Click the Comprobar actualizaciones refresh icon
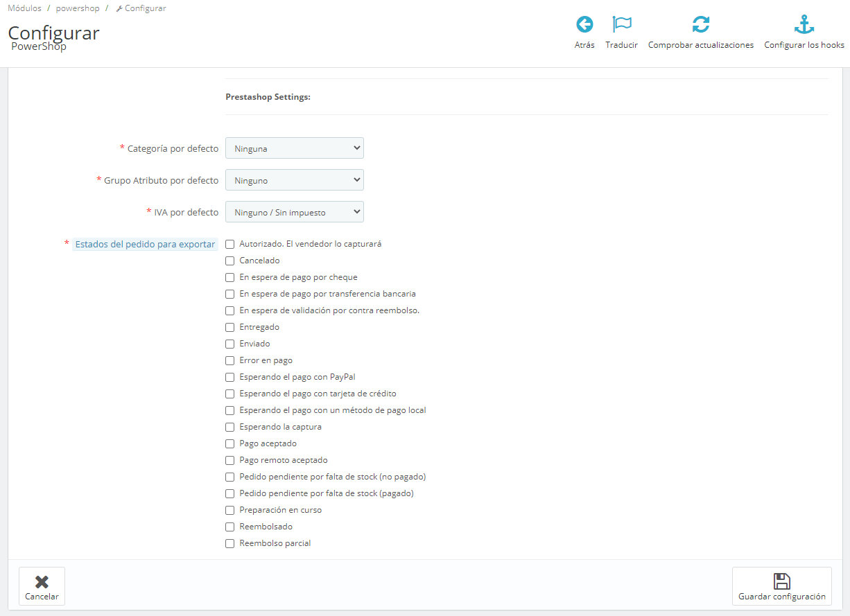 (x=701, y=25)
